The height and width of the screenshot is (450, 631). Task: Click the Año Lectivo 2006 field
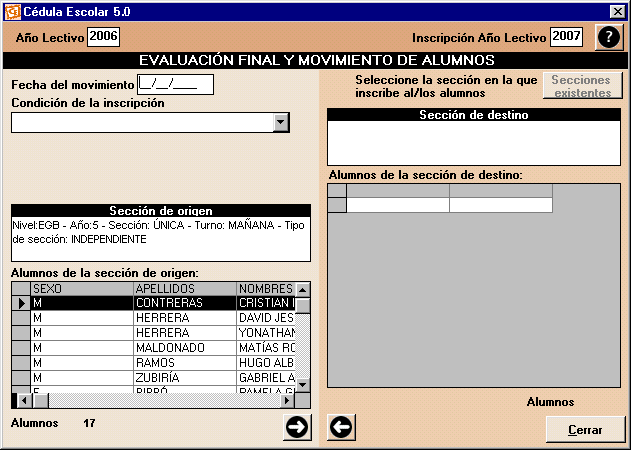point(103,37)
